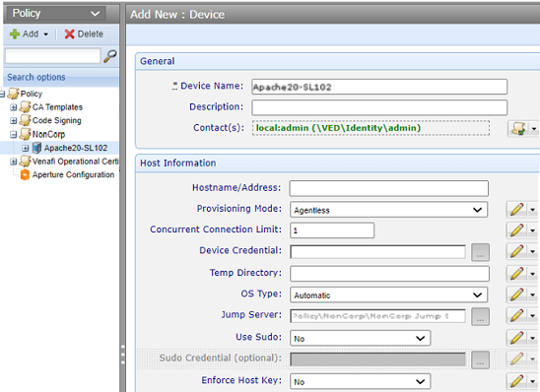Expand the CA Templates node

pyautogui.click(x=14, y=107)
